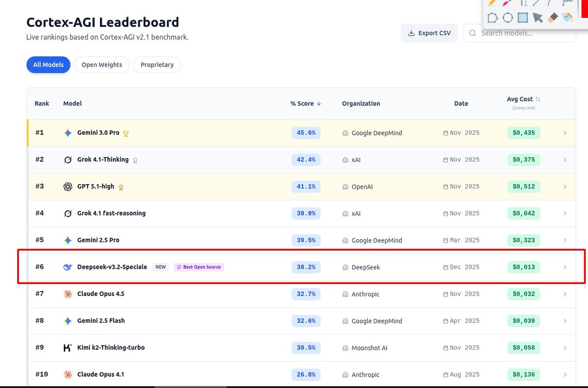Expand the Claude Opus 4.5 row chevron
Viewport: 588px width, 388px height.
click(x=565, y=294)
